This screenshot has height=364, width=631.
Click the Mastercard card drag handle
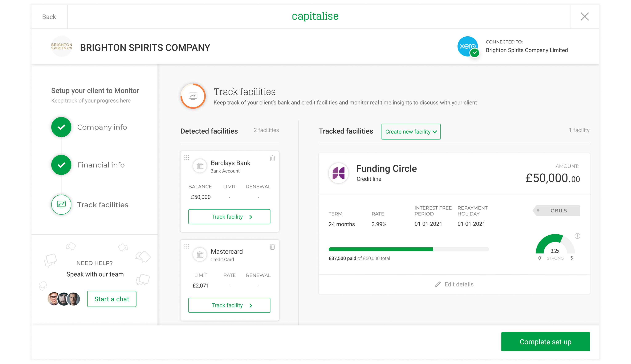[187, 246]
